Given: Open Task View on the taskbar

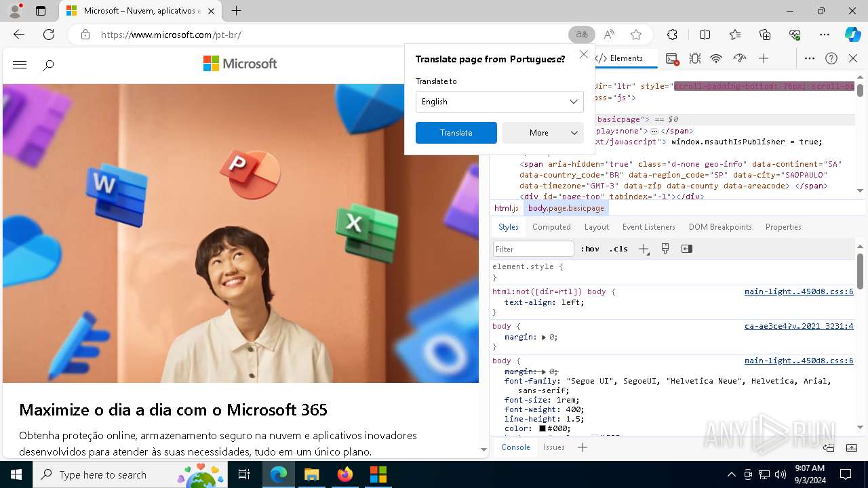Looking at the screenshot, I should click(244, 474).
